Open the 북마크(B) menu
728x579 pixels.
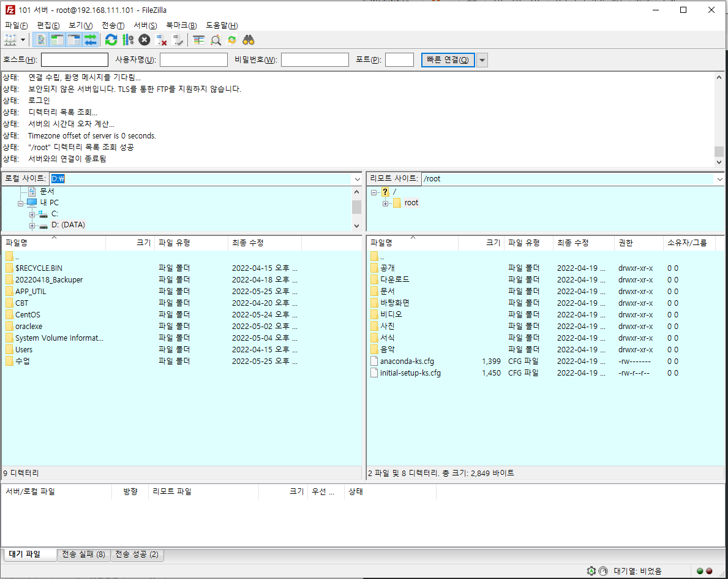[x=181, y=26]
